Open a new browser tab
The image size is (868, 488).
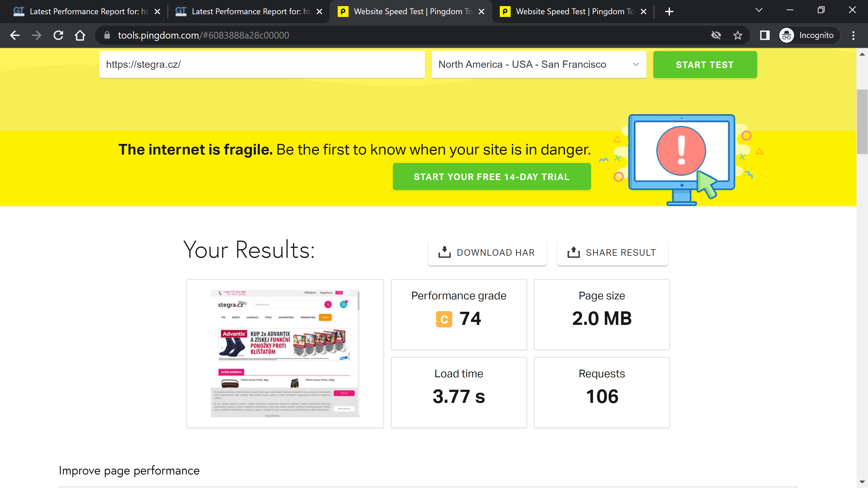point(669,12)
